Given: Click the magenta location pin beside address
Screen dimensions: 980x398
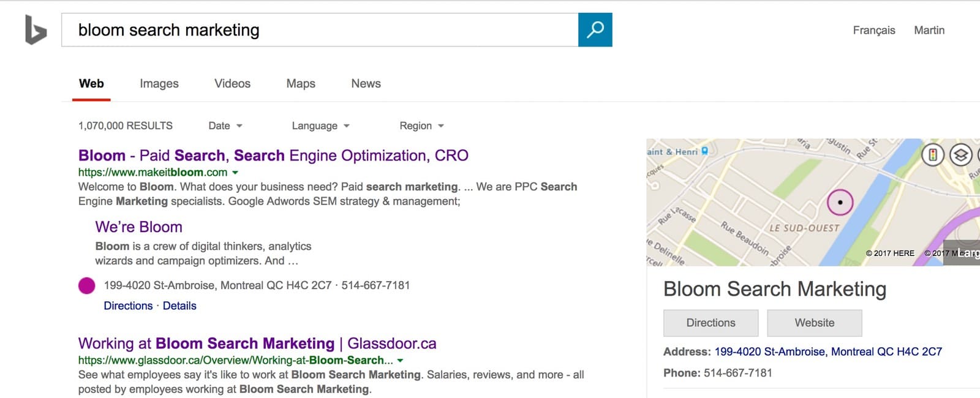Looking at the screenshot, I should [x=87, y=285].
